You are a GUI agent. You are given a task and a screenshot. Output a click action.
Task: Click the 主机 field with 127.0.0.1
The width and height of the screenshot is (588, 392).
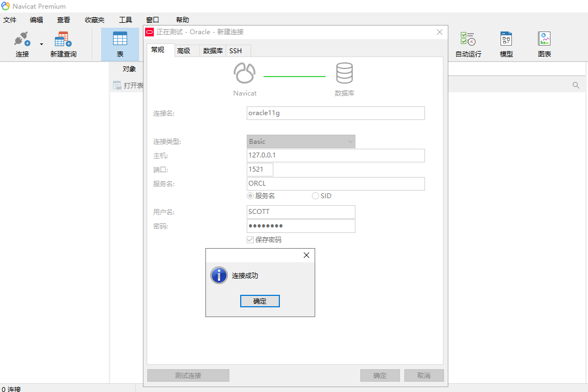coord(336,155)
